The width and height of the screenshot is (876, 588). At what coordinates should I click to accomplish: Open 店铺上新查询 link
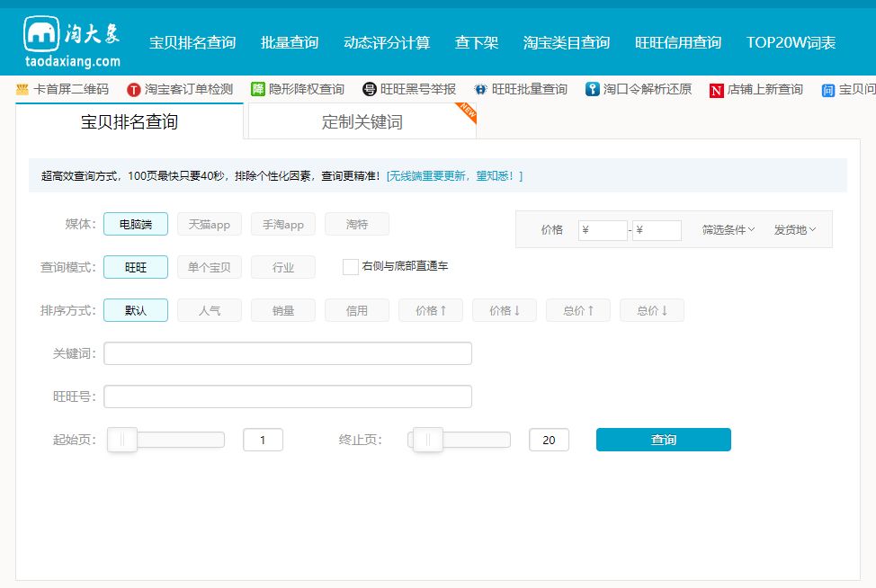click(765, 89)
